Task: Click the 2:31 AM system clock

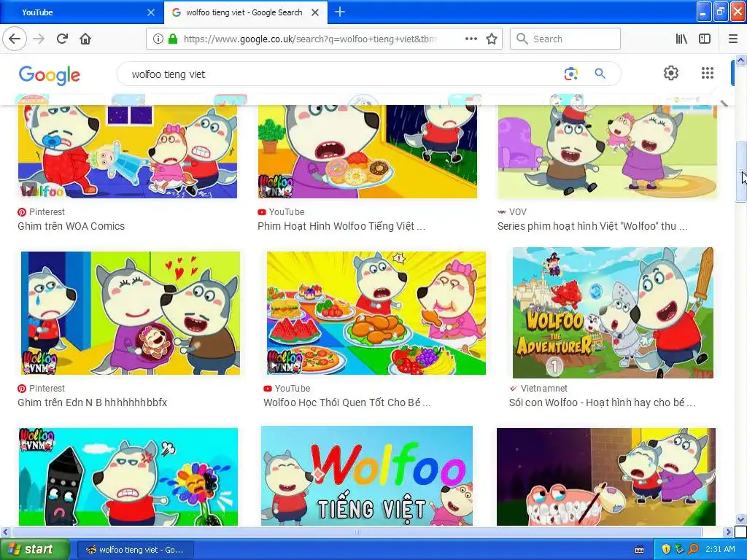Action: point(720,550)
